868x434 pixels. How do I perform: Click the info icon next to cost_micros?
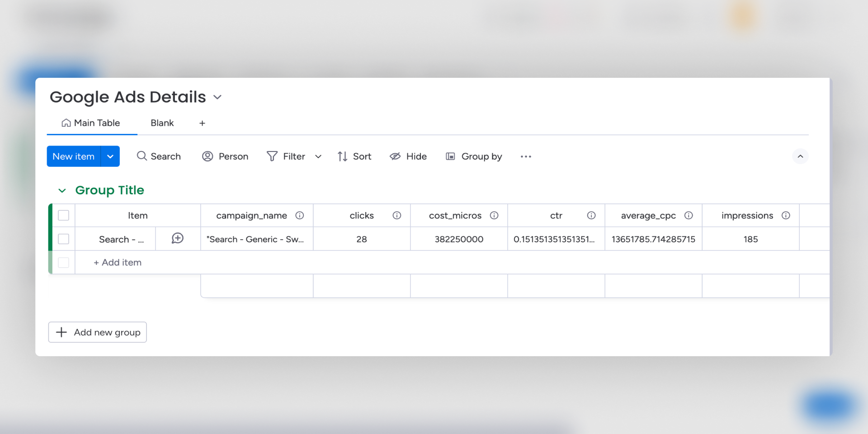click(494, 215)
